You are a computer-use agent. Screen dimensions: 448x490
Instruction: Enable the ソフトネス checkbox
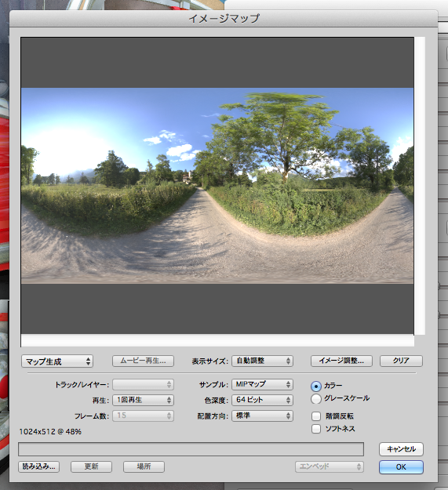point(316,429)
